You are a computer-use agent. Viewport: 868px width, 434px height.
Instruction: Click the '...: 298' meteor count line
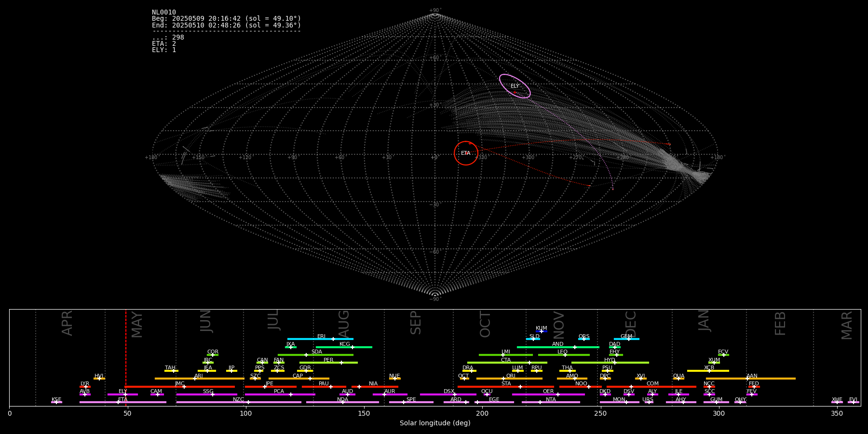(168, 38)
